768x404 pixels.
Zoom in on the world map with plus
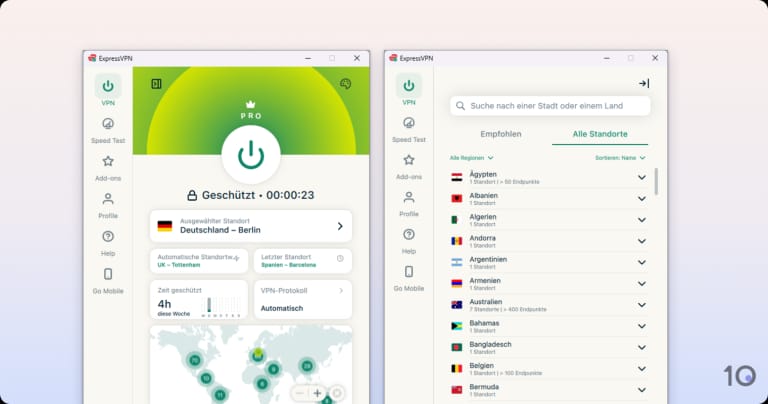(x=317, y=393)
